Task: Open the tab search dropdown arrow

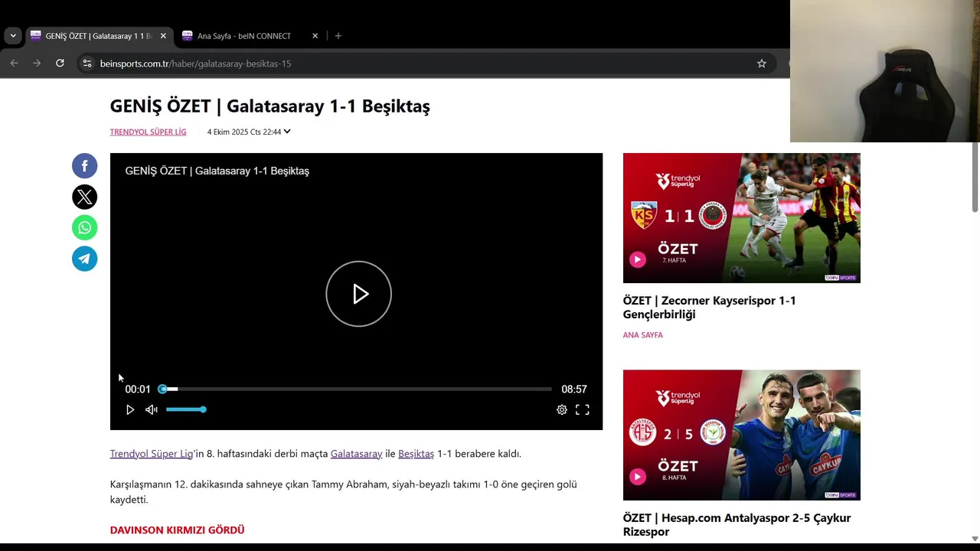Action: click(13, 36)
